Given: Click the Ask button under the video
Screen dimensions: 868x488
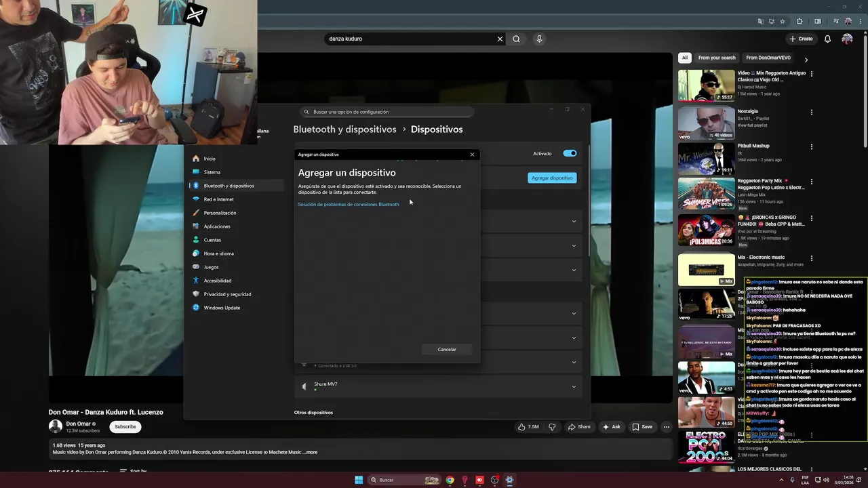Looking at the screenshot, I should pyautogui.click(x=611, y=426).
